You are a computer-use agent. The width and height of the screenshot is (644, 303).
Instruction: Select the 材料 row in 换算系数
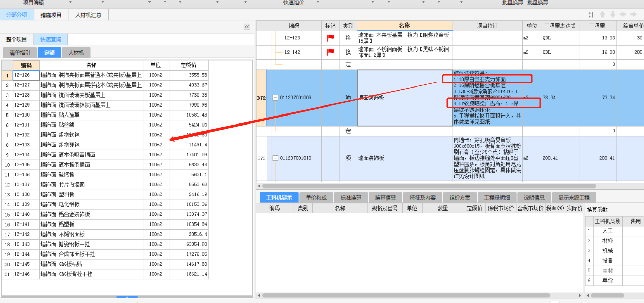(614, 241)
